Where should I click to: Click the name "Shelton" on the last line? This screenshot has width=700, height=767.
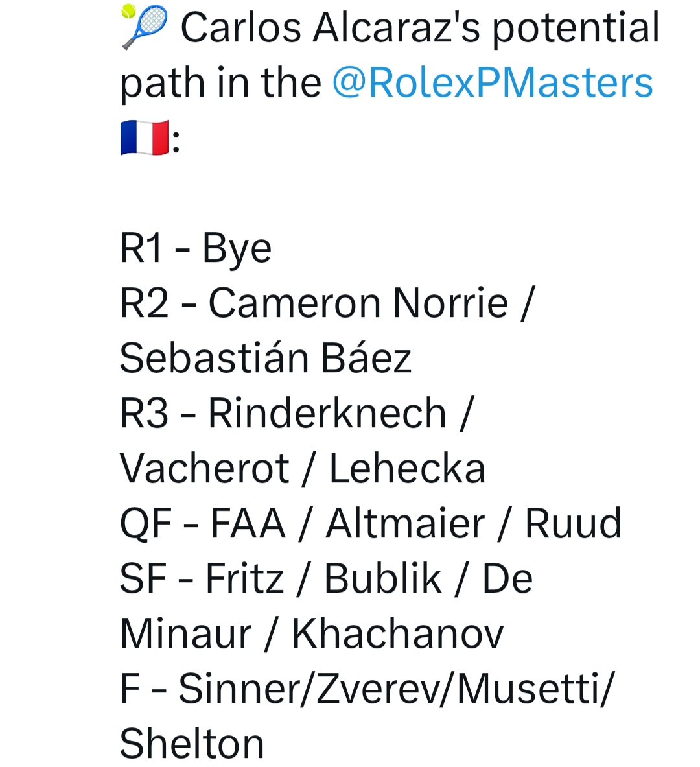(192, 744)
